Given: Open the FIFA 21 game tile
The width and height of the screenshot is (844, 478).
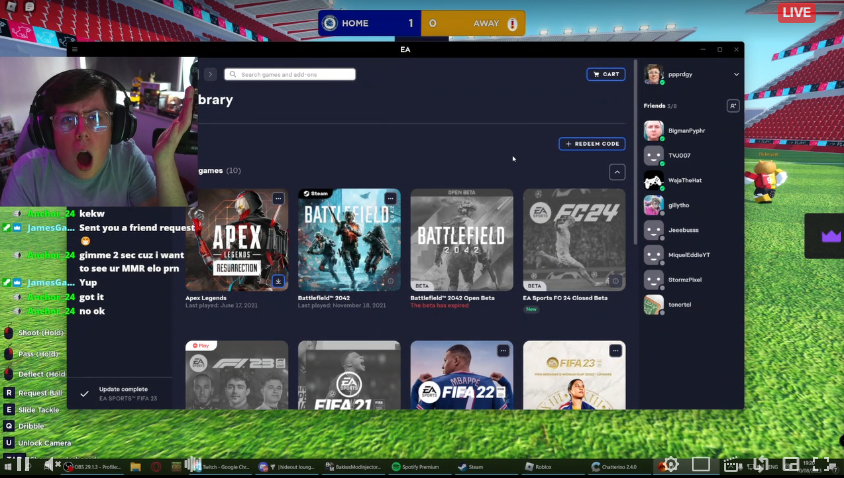Looking at the screenshot, I should pos(349,375).
